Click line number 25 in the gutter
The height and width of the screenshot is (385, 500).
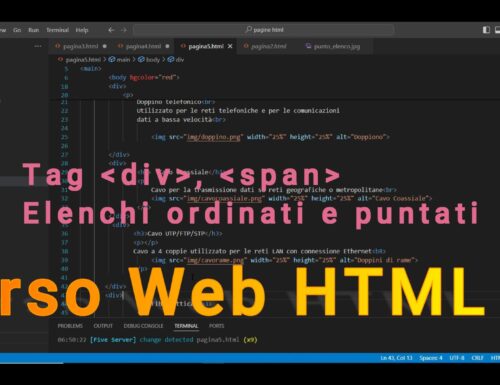tap(65, 137)
